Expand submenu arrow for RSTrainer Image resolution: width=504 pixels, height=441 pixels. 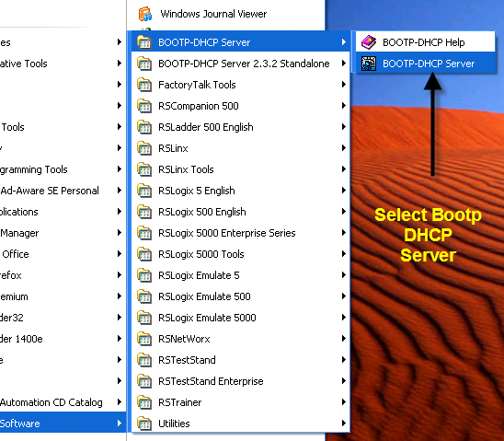pos(344,402)
